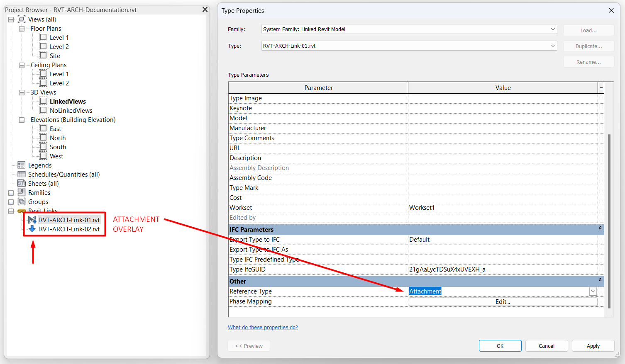The height and width of the screenshot is (364, 625).
Task: Select the Sheets (all) node
Action: [43, 184]
